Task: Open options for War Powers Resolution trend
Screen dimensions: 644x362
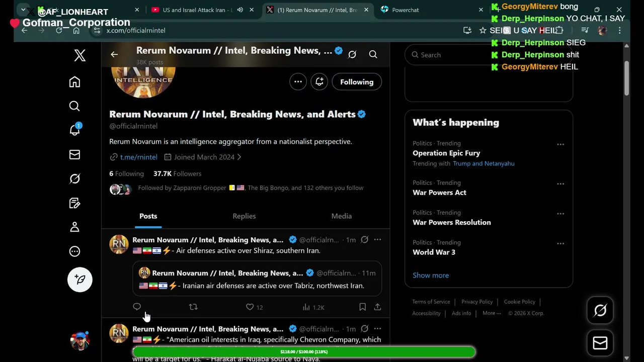Action: (x=560, y=214)
